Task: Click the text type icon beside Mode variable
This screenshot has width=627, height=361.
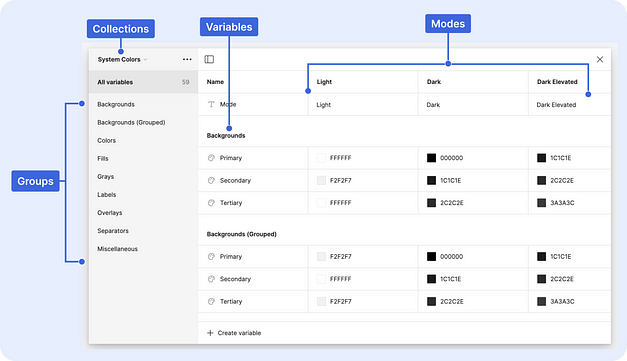Action: 211,104
